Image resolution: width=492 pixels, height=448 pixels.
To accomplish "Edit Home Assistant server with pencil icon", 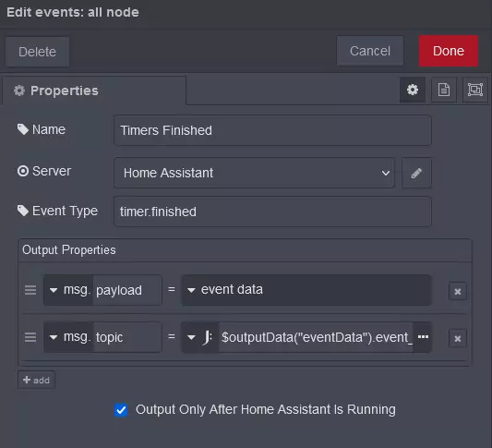I will tap(416, 173).
